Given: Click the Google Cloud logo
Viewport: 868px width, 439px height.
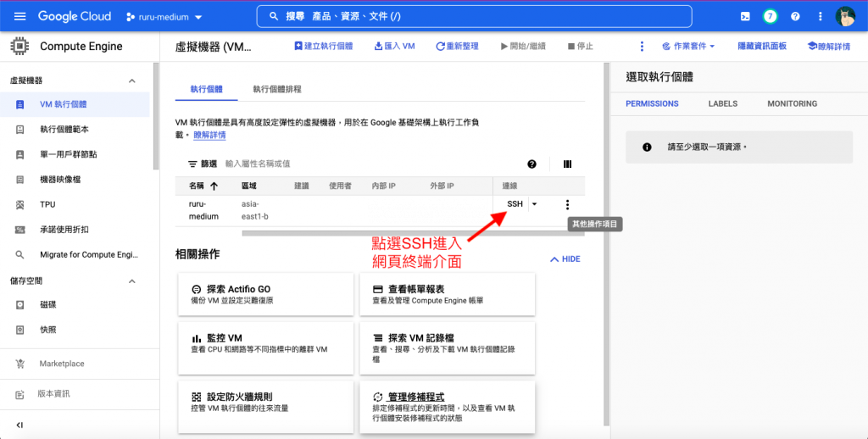Looking at the screenshot, I should 75,17.
